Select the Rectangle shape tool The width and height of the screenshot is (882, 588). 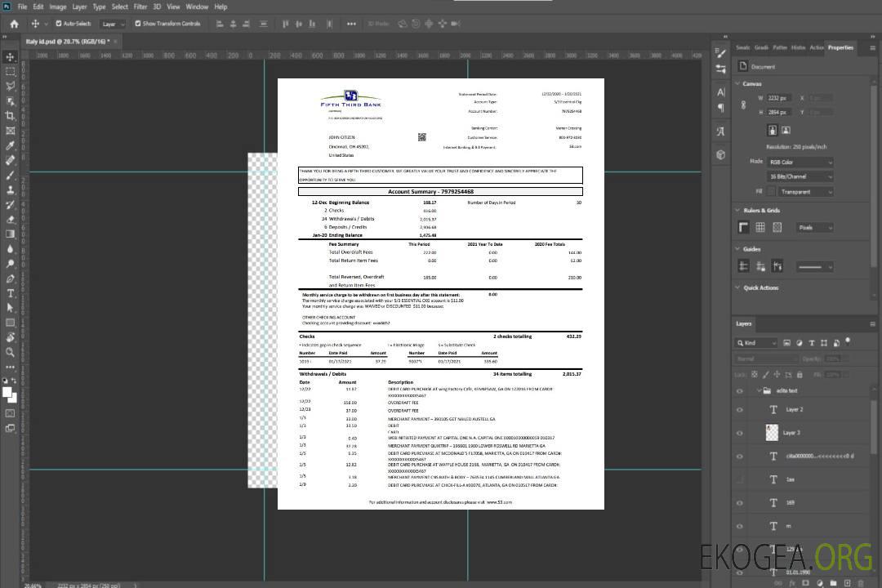click(x=10, y=323)
